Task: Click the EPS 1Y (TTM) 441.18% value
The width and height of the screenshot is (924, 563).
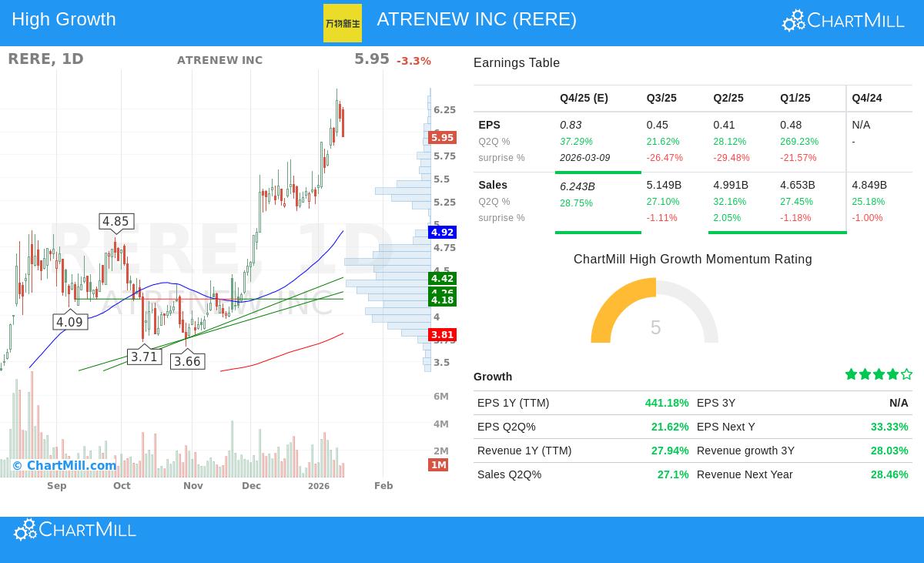Action: (667, 403)
